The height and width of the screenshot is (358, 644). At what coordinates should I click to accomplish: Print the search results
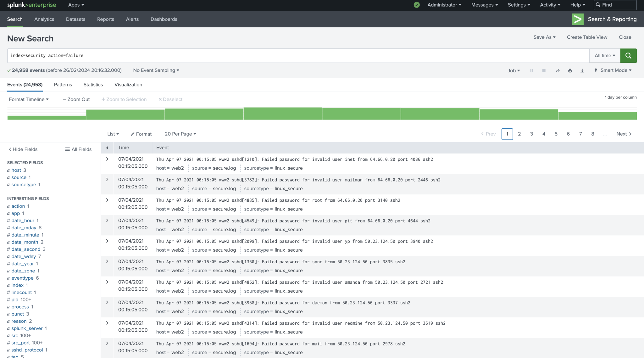coord(570,70)
